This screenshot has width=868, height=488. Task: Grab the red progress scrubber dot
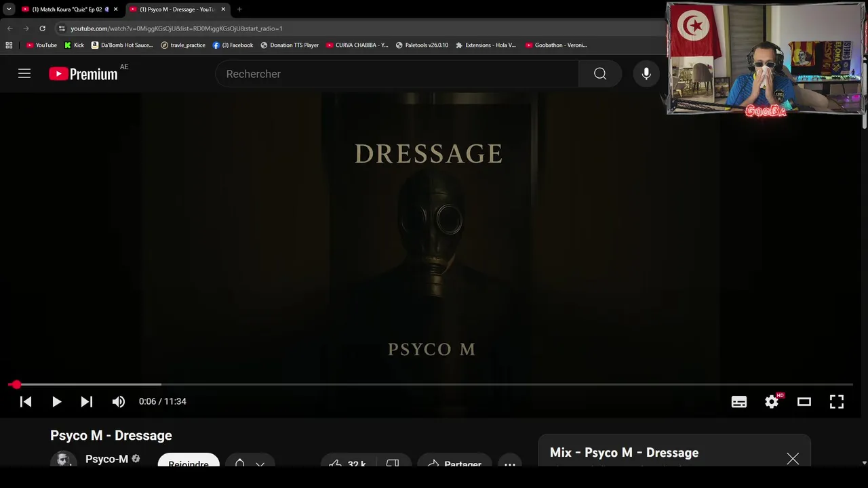pos(16,384)
